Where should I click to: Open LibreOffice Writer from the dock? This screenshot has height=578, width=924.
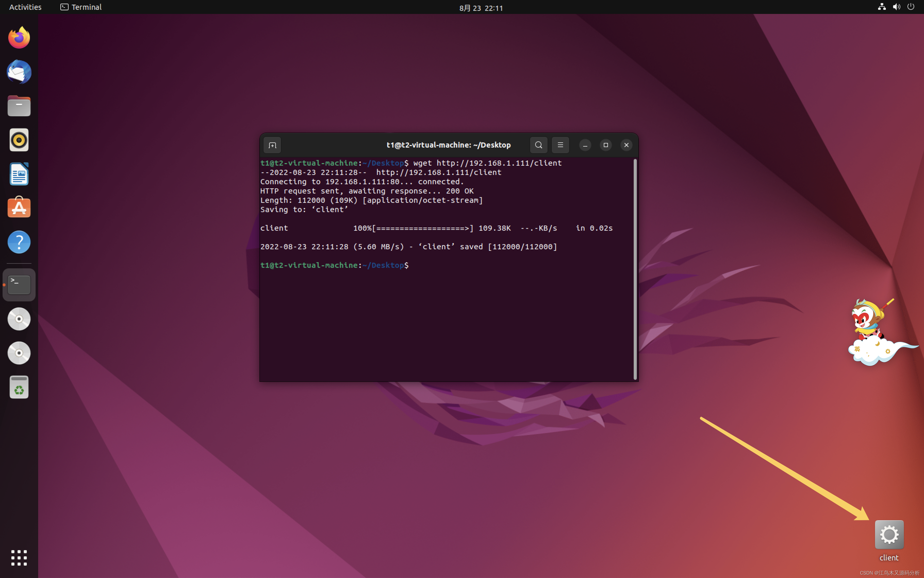click(19, 174)
